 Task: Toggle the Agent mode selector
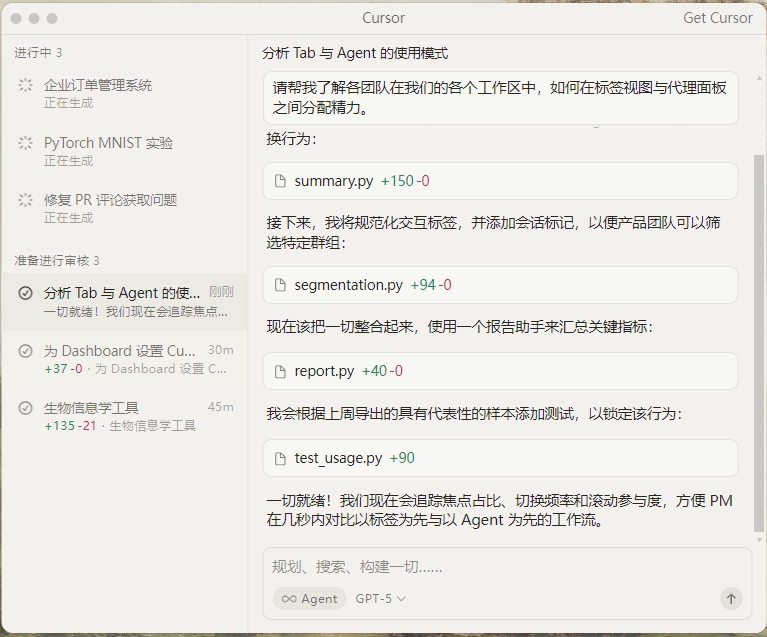coord(309,599)
